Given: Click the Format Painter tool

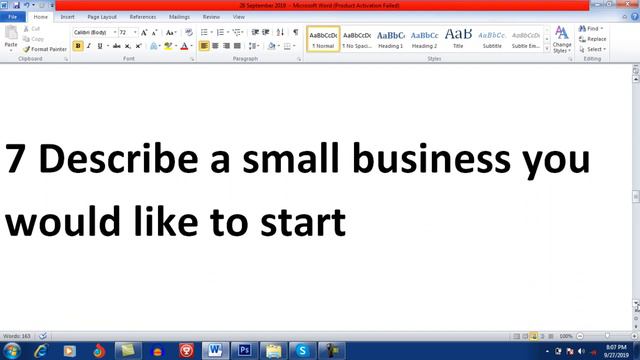Looking at the screenshot, I should (45, 49).
